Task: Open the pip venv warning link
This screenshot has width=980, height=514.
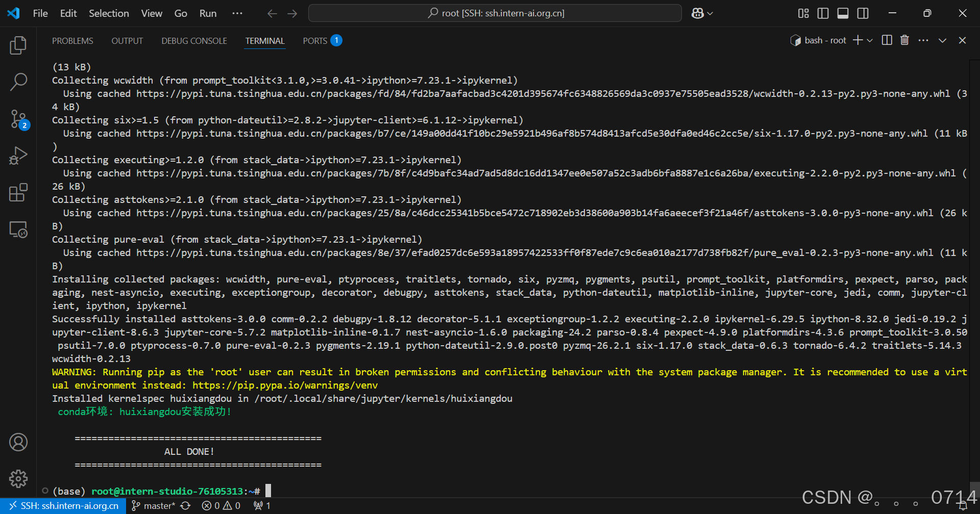Action: [285, 385]
